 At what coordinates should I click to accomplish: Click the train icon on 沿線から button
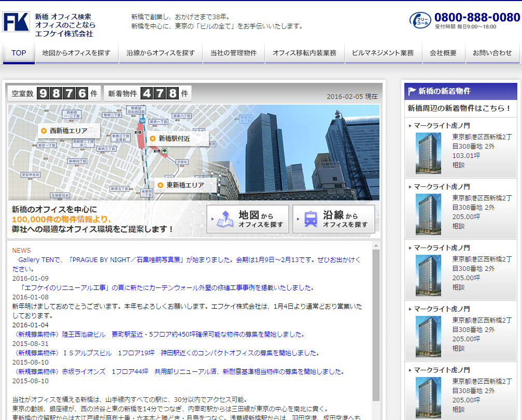click(x=311, y=220)
